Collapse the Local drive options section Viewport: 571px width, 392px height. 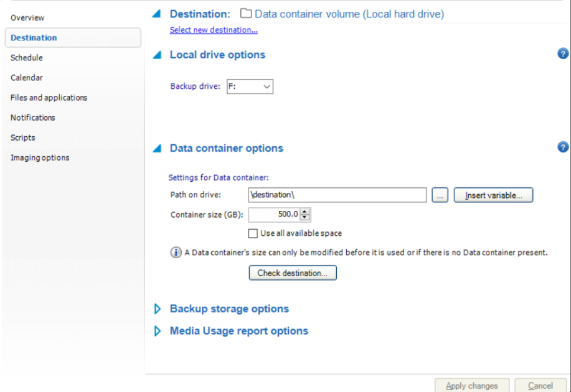(157, 55)
